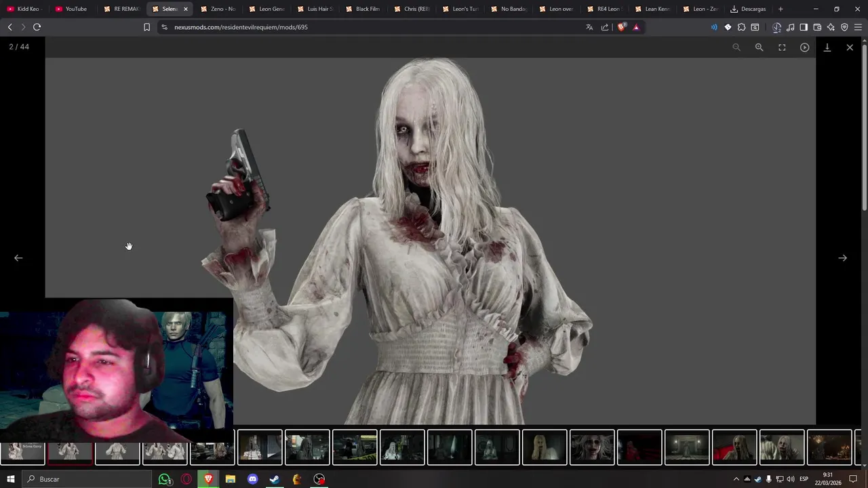This screenshot has width=868, height=488.
Task: Close the active Selena tab
Action: click(x=185, y=9)
